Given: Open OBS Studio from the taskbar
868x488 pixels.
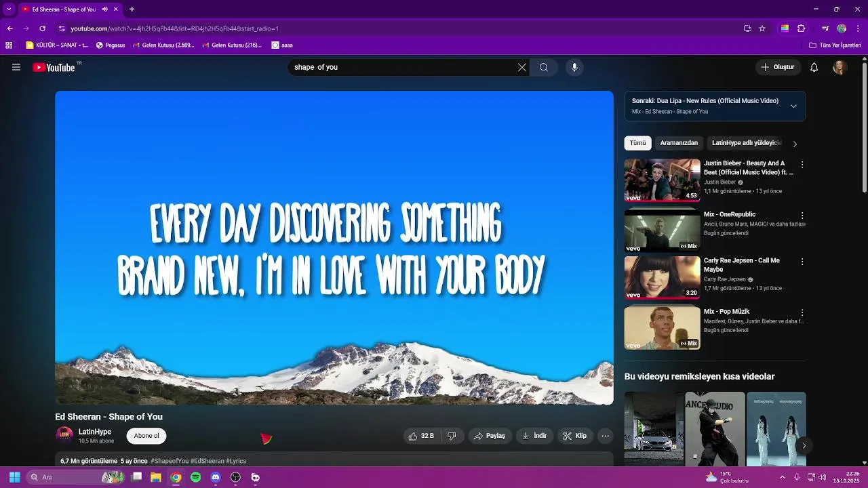Looking at the screenshot, I should (235, 477).
